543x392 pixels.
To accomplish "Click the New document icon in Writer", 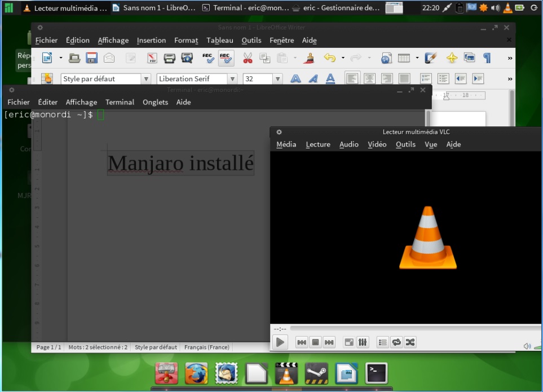I will (47, 58).
